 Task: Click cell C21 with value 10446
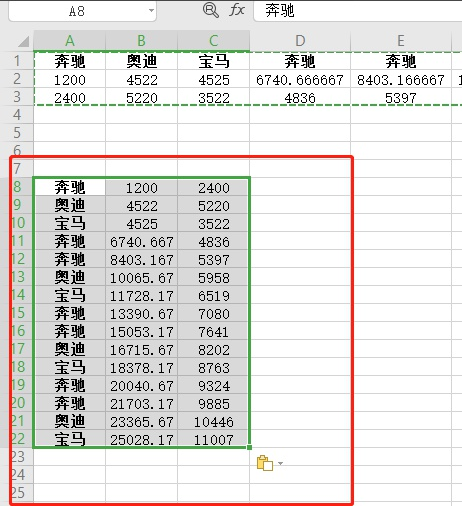214,421
